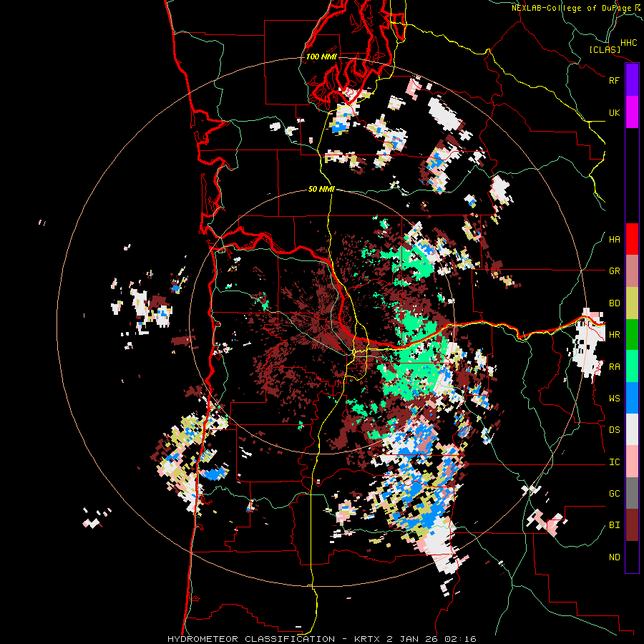The image size is (644, 644).
Task: Click the '100 NMI' range ring label
Action: 321,57
